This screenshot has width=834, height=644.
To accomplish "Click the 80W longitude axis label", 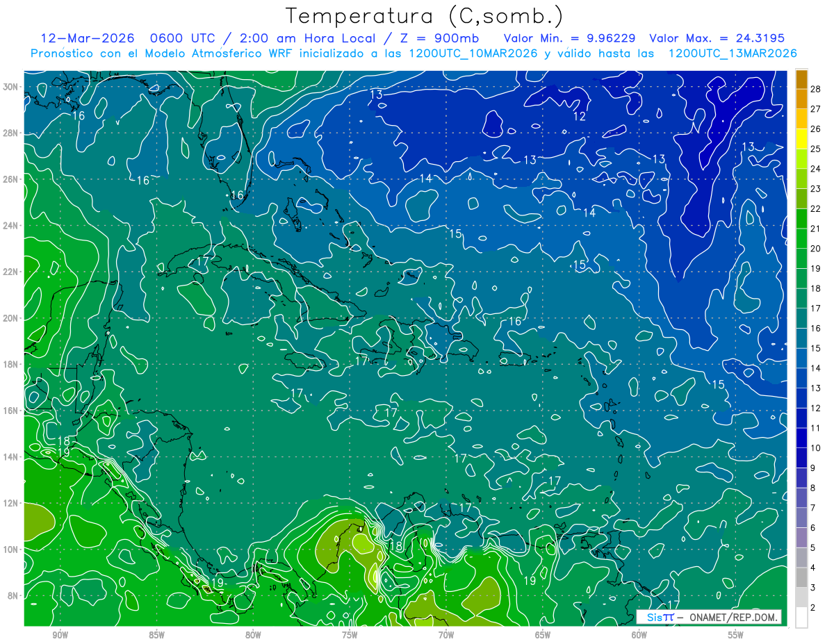I will click(253, 635).
